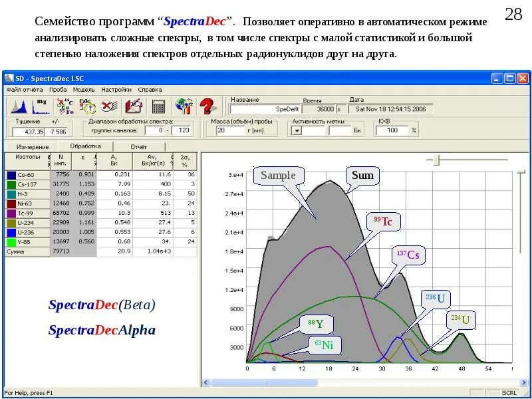This screenshot has width=532, height=399.
Task: Open the Bkg background spectrum tool
Action: 41,106
